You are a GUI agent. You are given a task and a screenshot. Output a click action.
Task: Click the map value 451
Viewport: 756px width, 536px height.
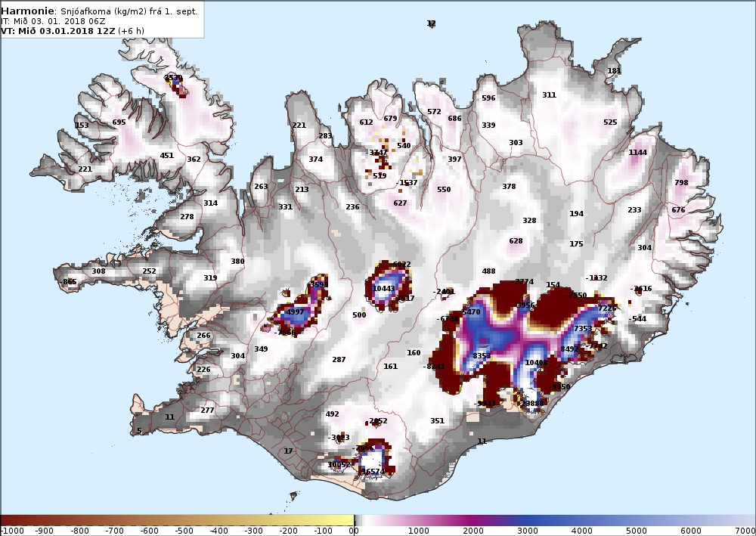[166, 155]
